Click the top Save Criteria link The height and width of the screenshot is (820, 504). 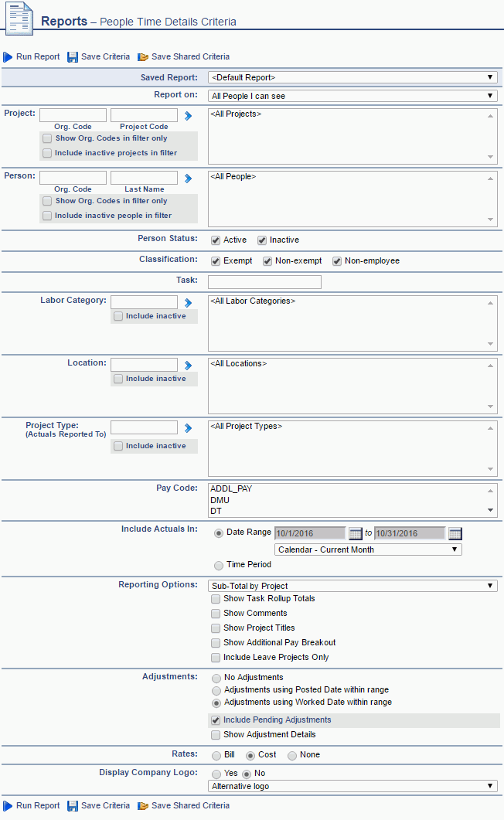[105, 56]
